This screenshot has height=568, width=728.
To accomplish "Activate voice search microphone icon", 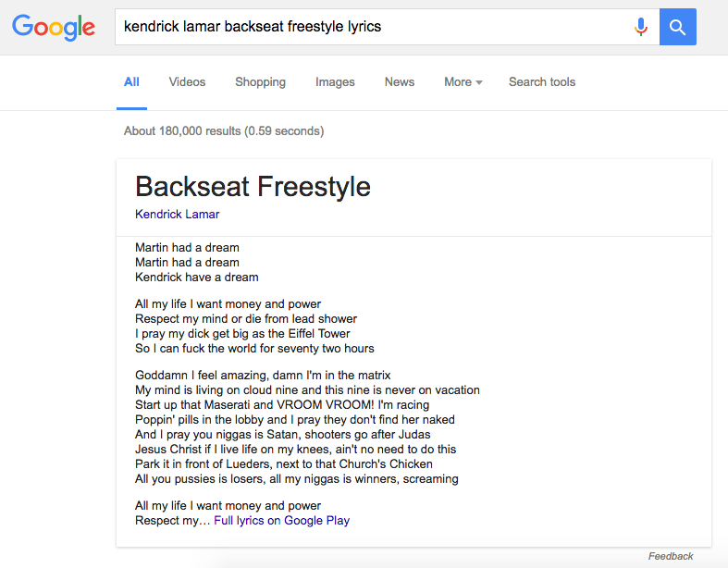I will [640, 27].
